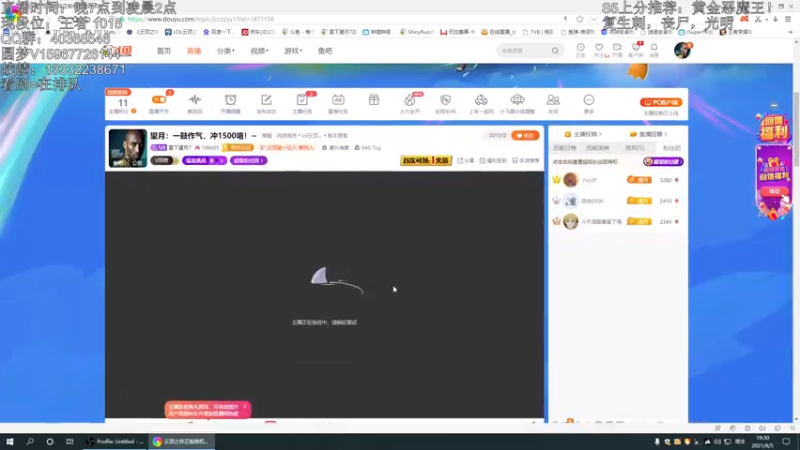Open the LOL云顶之 bookmark

click(180, 32)
